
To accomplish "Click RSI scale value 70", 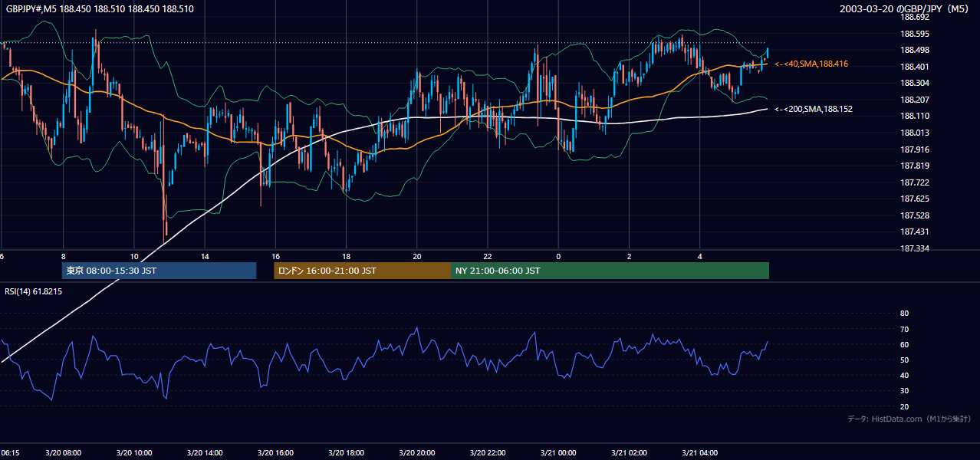I will click(x=904, y=329).
